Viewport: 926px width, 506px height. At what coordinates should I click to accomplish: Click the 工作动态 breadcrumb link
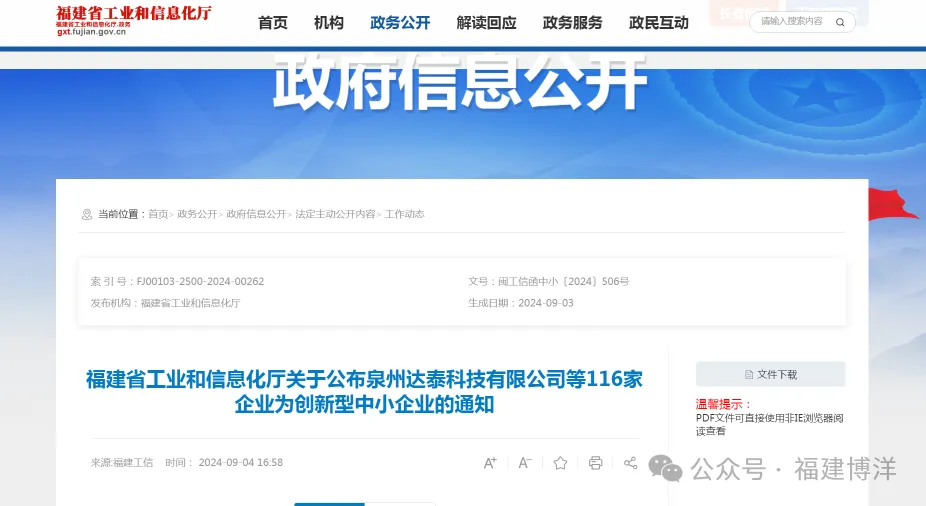[x=405, y=214]
